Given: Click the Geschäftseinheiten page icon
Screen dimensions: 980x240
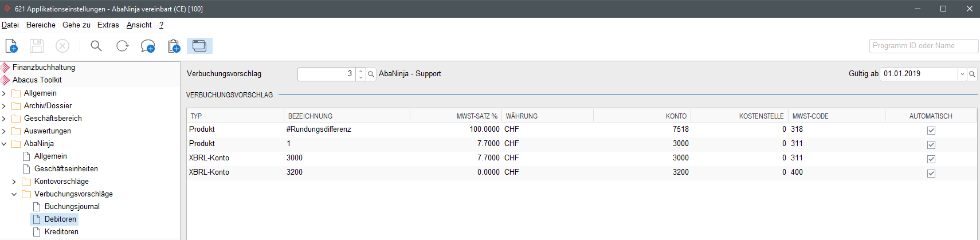Looking at the screenshot, I should 26,169.
